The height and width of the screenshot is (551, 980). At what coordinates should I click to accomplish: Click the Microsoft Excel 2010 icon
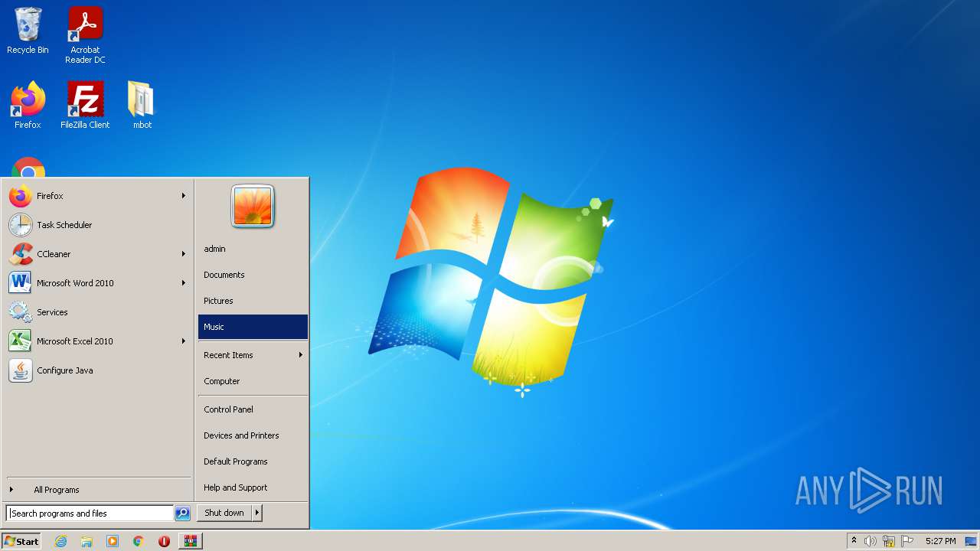click(21, 341)
